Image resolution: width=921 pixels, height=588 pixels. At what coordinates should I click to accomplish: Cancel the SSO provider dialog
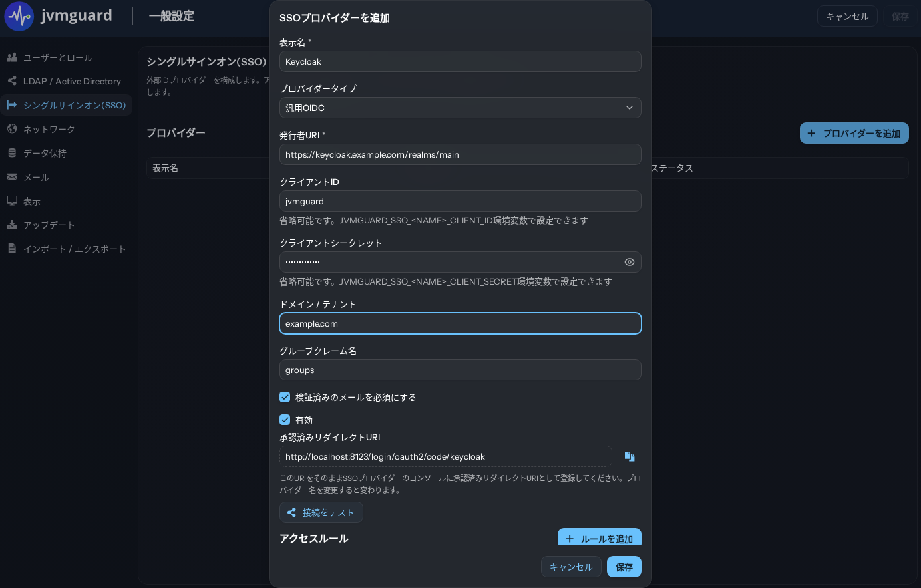[571, 567]
